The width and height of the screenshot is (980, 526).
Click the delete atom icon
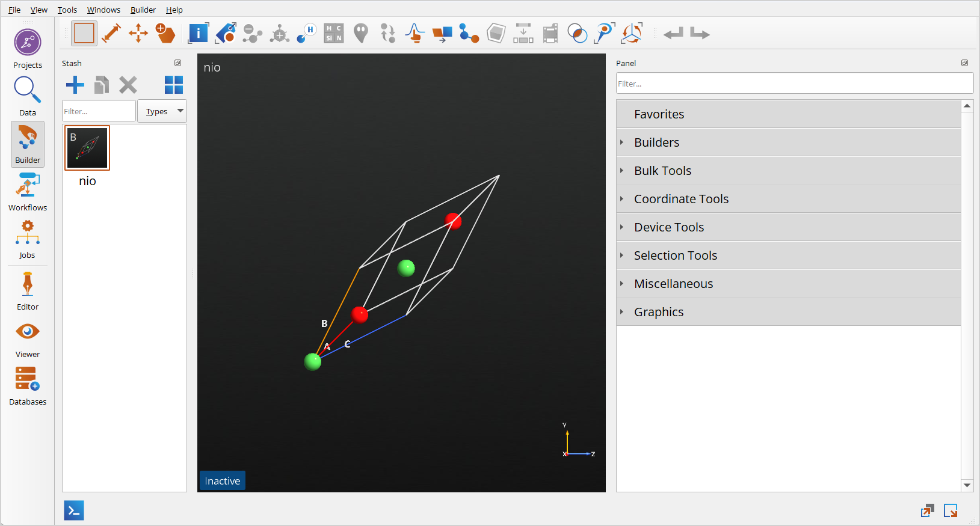[253, 33]
